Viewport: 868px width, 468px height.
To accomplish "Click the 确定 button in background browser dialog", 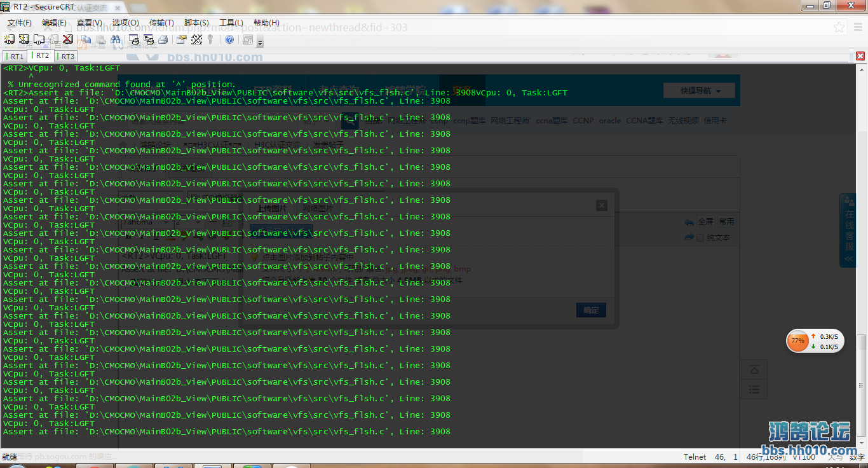I will pos(591,310).
